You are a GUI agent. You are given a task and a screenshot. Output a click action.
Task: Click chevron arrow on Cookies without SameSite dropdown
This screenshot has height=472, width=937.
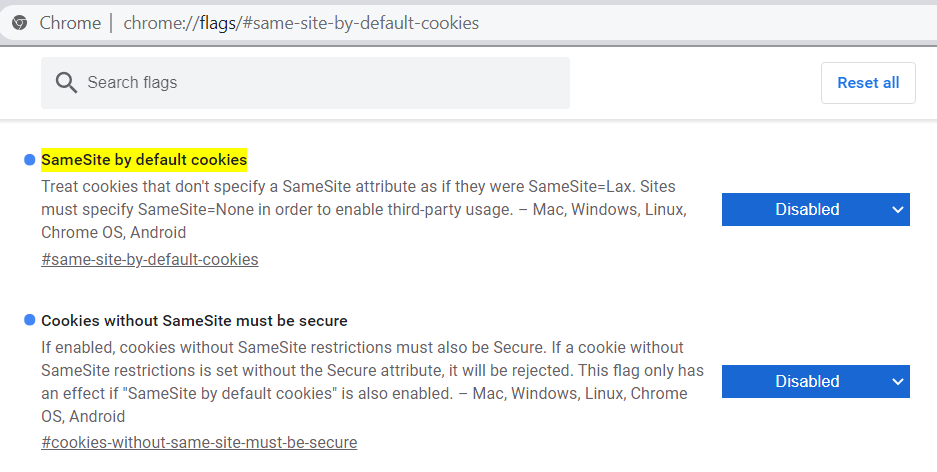tap(897, 381)
